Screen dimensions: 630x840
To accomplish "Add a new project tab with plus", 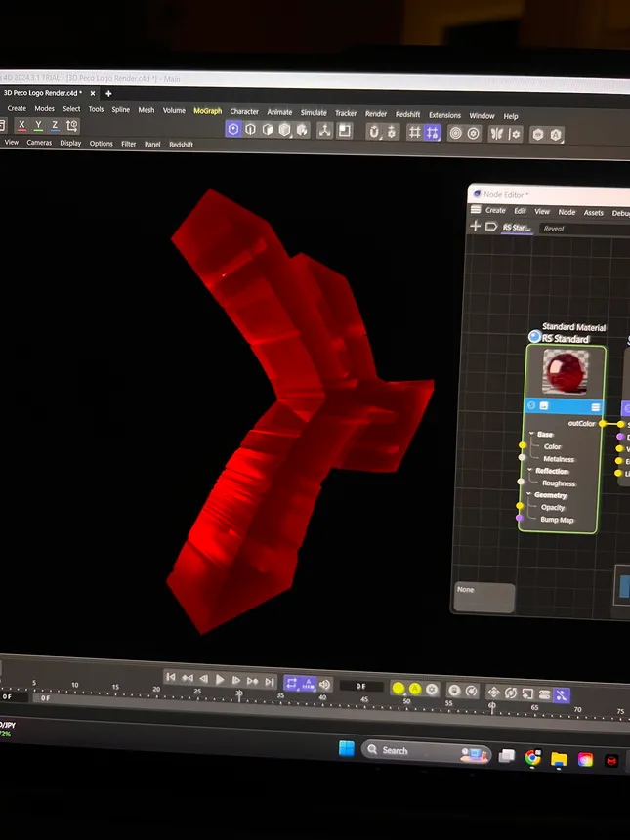I will (x=108, y=93).
